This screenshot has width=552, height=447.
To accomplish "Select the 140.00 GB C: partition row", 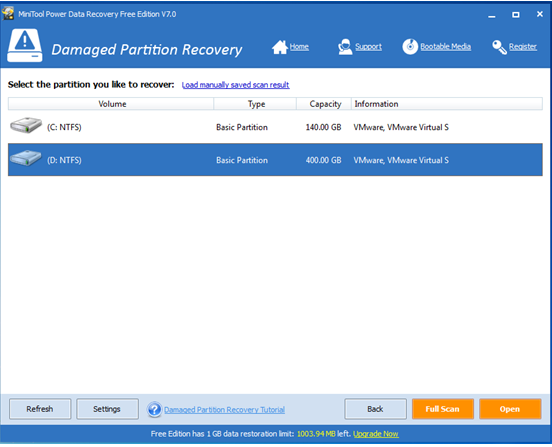I will tap(275, 127).
